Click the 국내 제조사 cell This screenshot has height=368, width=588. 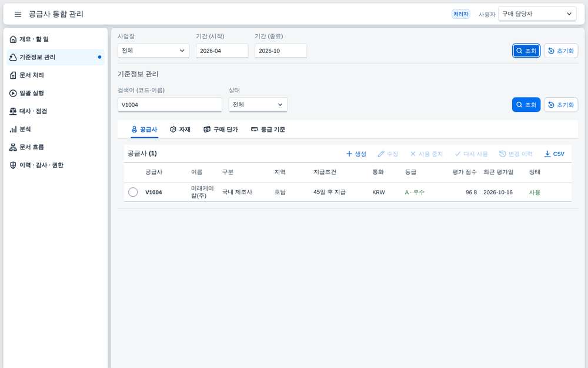pyautogui.click(x=237, y=193)
